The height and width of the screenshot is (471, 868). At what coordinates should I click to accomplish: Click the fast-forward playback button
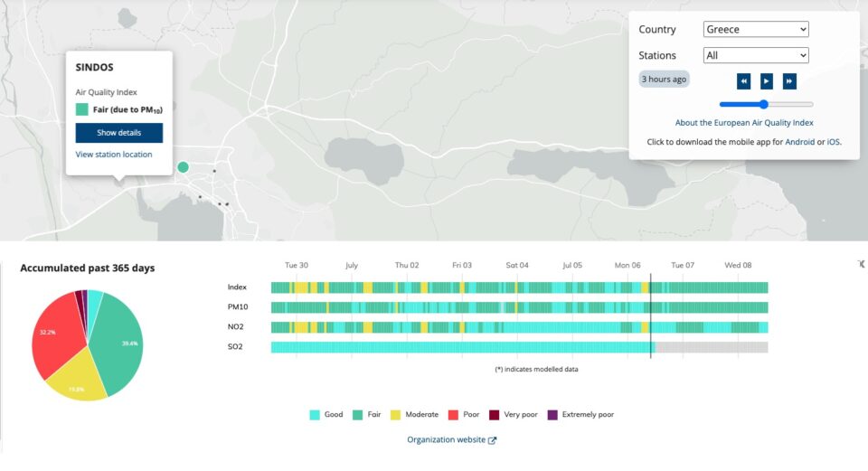pyautogui.click(x=789, y=81)
